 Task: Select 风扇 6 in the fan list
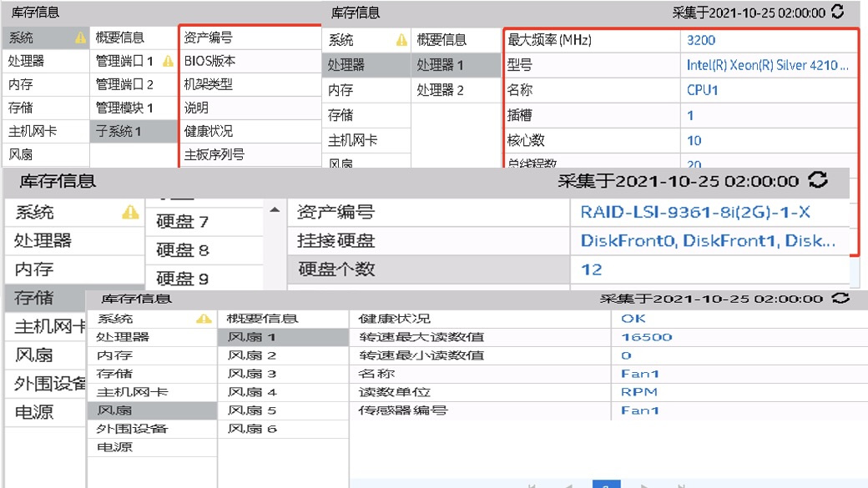(252, 429)
